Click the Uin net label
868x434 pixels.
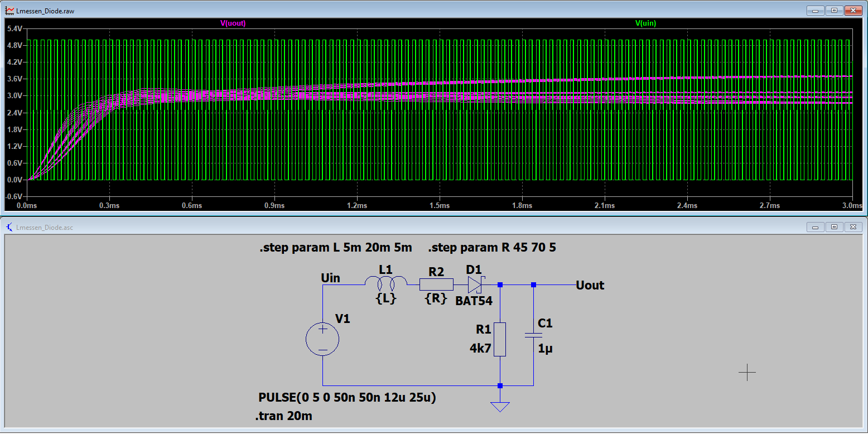click(331, 278)
